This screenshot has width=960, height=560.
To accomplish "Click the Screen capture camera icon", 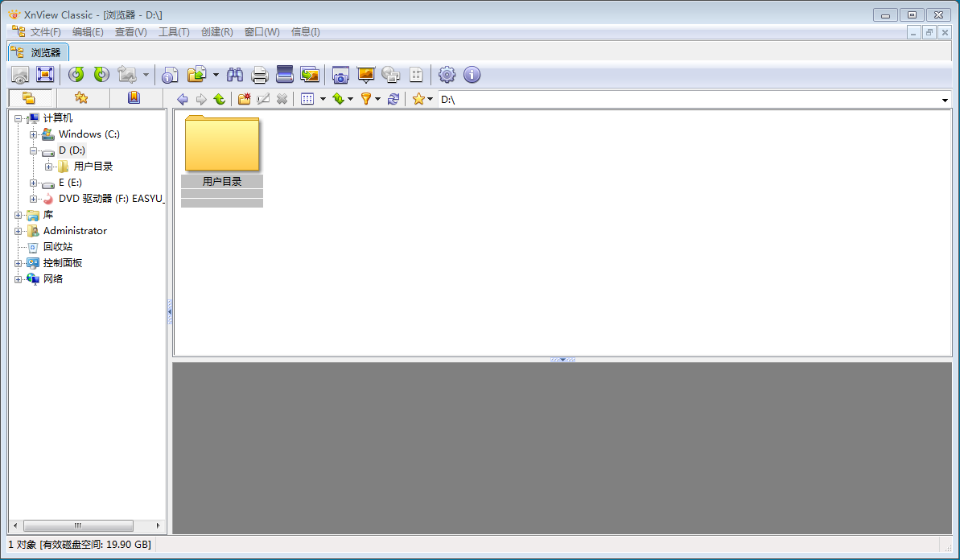I will click(x=340, y=75).
